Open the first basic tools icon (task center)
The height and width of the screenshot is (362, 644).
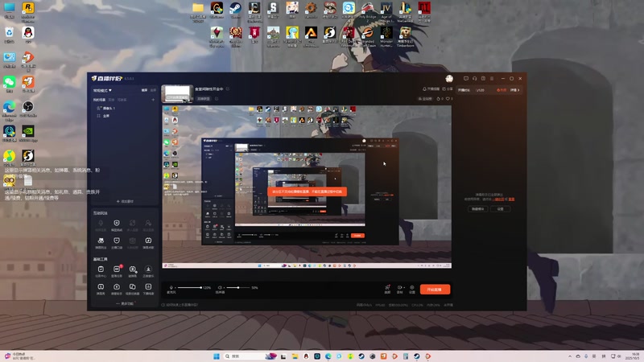101,271
